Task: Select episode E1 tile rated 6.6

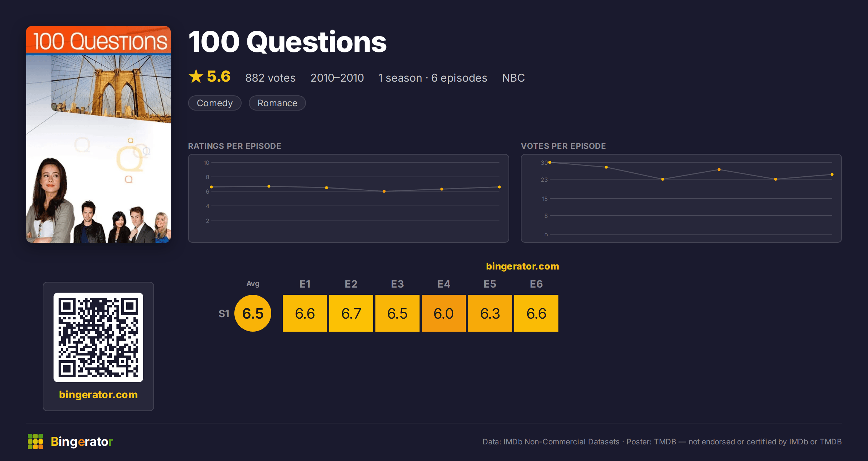Action: click(305, 313)
